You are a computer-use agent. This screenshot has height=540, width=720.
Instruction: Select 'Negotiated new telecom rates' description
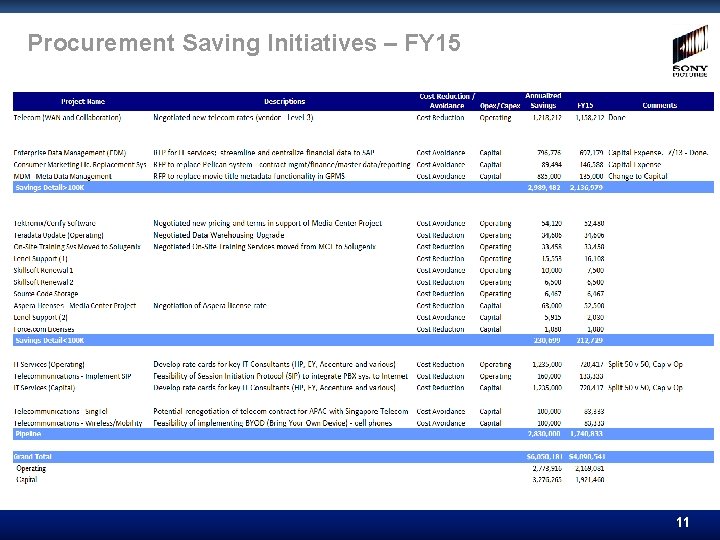(x=233, y=118)
